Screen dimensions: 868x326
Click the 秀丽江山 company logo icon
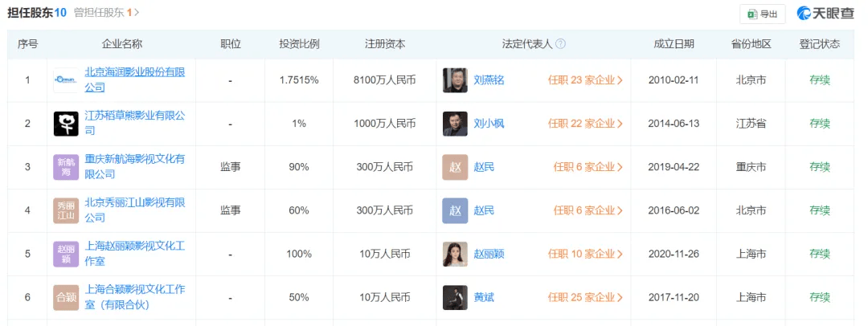click(66, 210)
